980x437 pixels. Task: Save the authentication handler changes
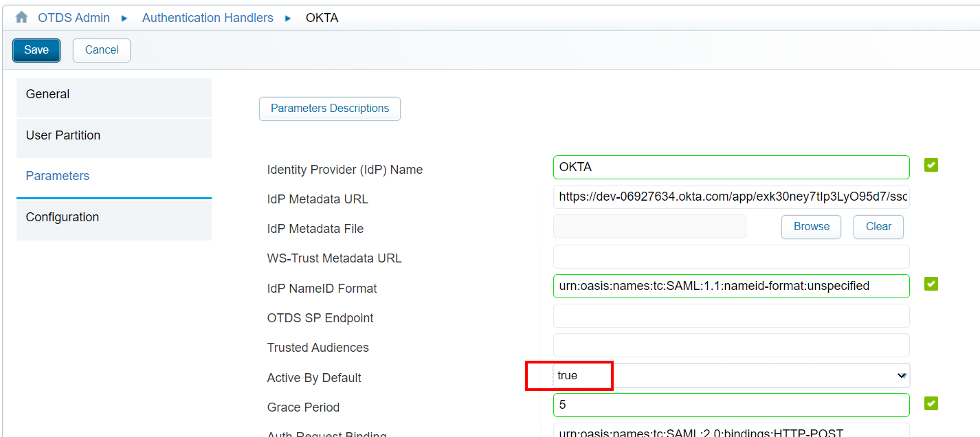pyautogui.click(x=36, y=50)
